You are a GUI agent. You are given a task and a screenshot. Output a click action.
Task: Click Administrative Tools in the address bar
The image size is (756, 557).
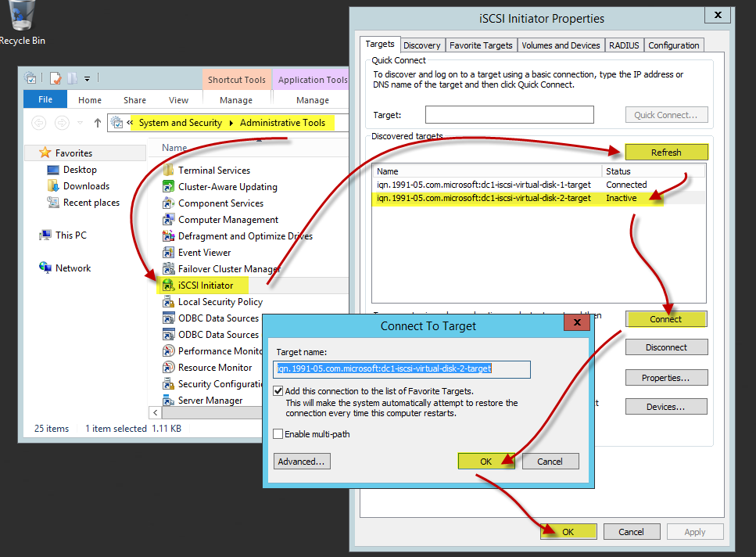click(x=282, y=123)
